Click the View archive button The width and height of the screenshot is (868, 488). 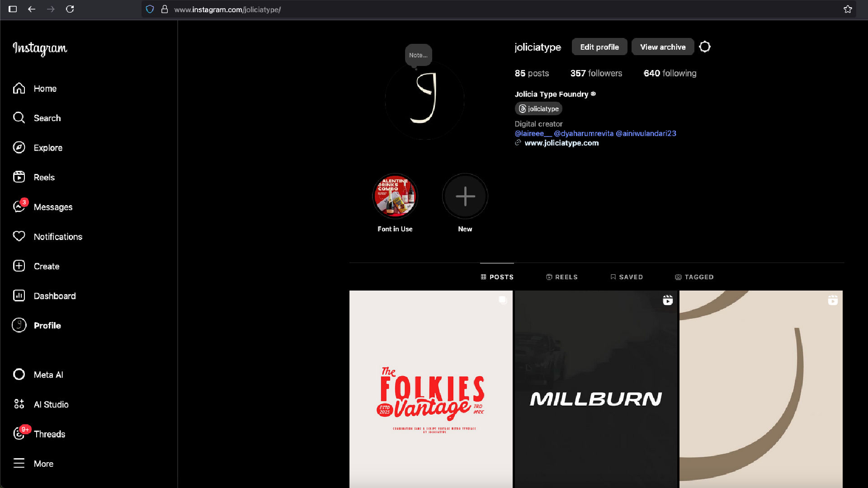(663, 47)
